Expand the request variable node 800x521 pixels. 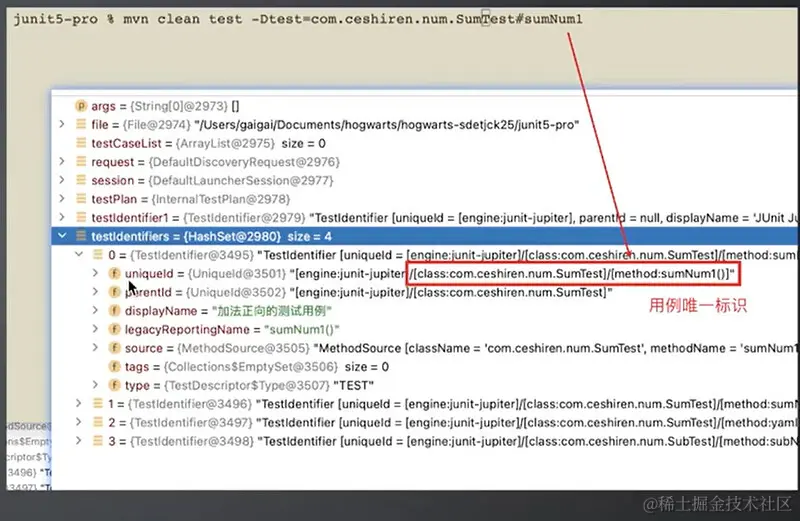pyautogui.click(x=62, y=161)
